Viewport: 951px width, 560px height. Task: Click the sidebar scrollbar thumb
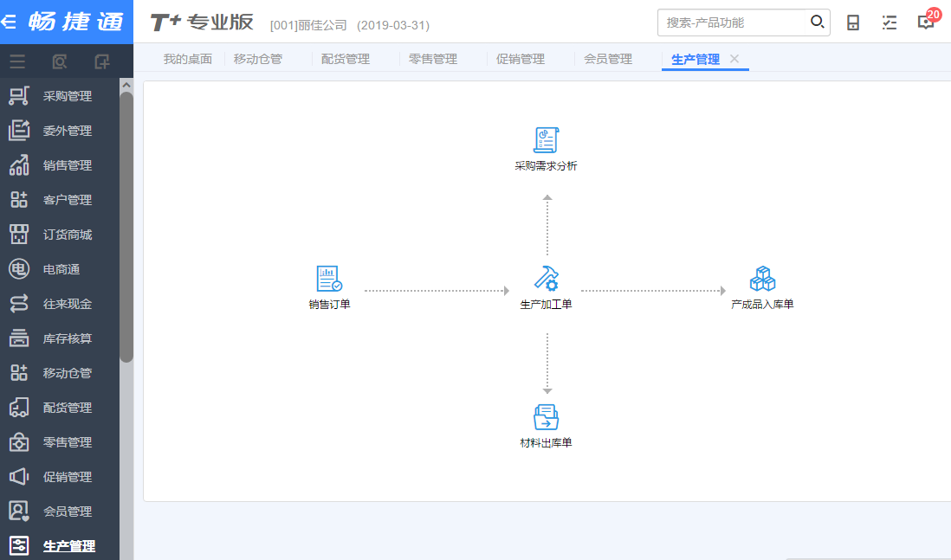click(x=126, y=228)
